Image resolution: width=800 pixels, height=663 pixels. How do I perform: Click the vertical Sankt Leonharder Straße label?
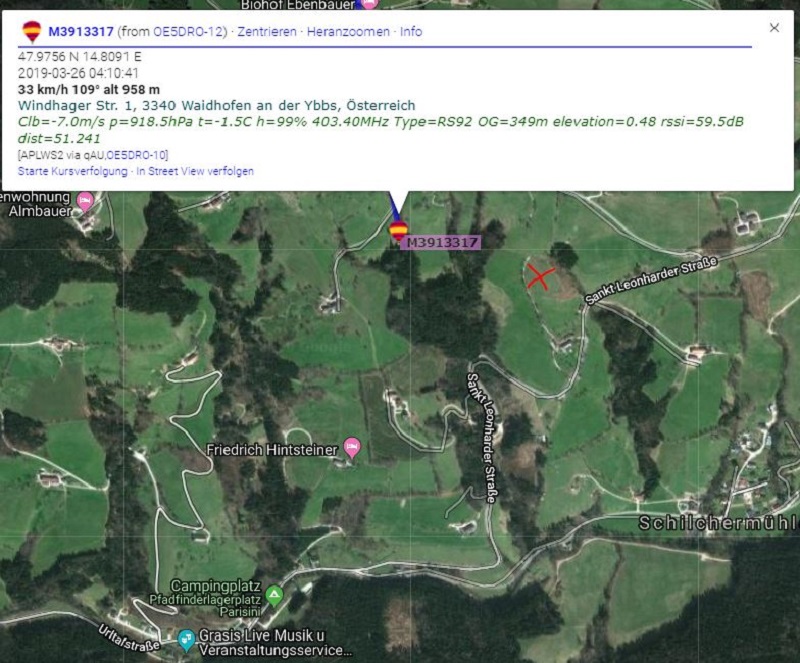point(482,438)
